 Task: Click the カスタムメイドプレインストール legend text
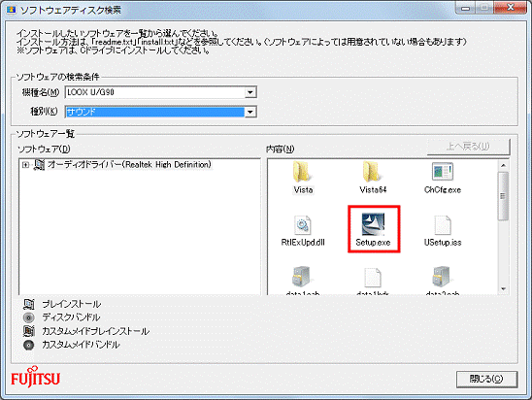pyautogui.click(x=96, y=331)
